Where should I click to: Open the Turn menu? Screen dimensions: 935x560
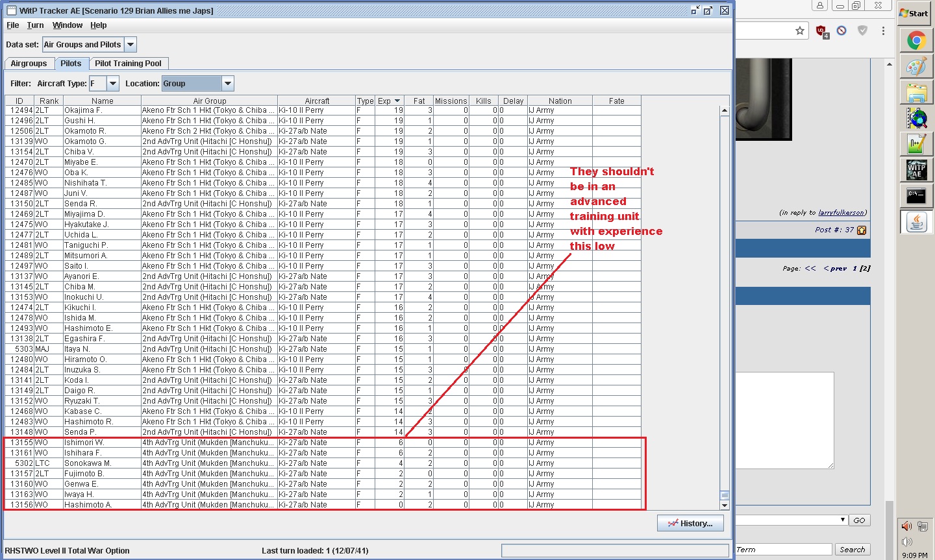click(35, 25)
